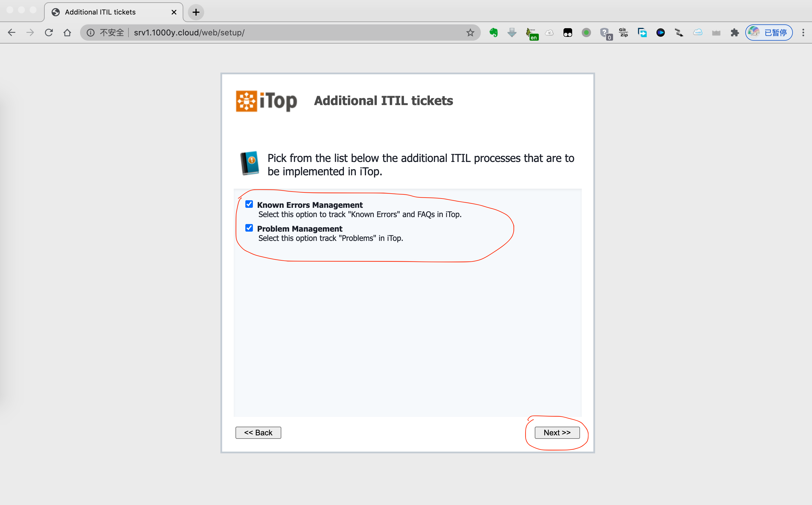The image size is (812, 505).
Task: Open the grey folder extension
Action: (x=716, y=33)
